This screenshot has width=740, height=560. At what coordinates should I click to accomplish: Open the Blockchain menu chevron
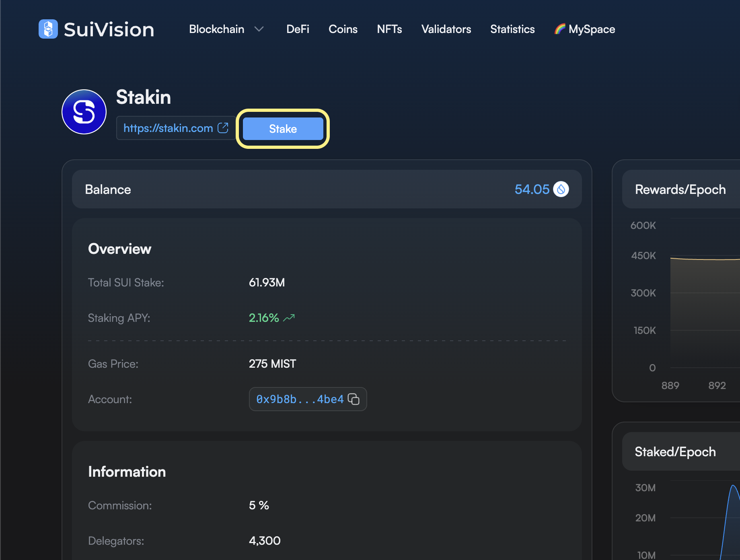[259, 29]
